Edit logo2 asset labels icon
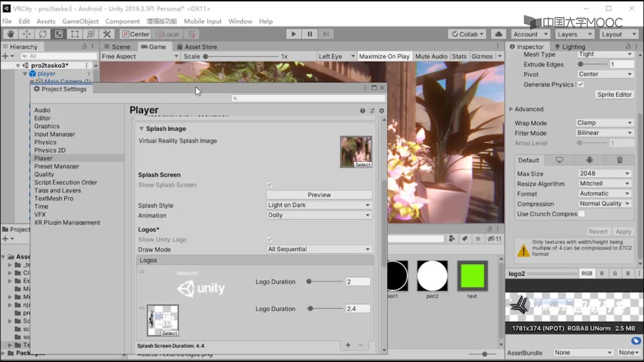Image resolution: width=644 pixels, height=362 pixels. click(636, 341)
